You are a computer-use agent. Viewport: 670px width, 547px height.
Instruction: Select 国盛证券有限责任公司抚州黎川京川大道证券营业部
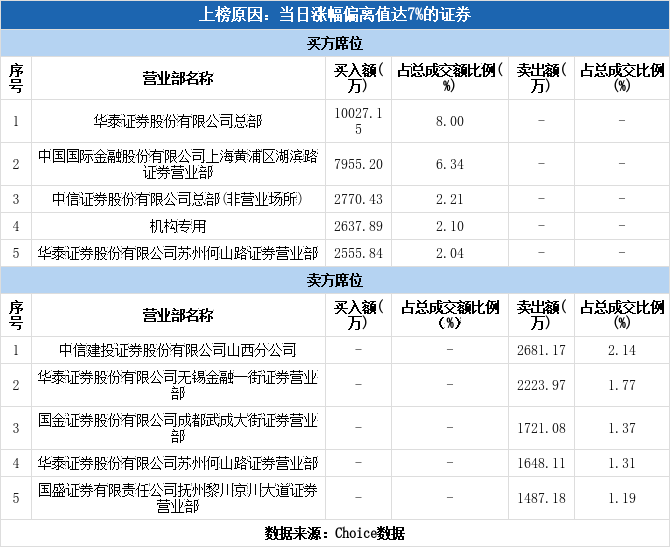[x=178, y=498]
